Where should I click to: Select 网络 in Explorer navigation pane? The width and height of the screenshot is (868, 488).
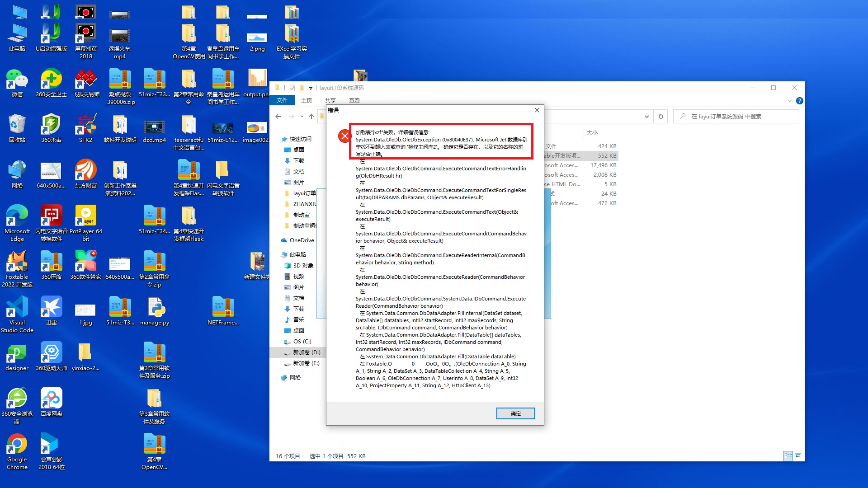click(291, 378)
